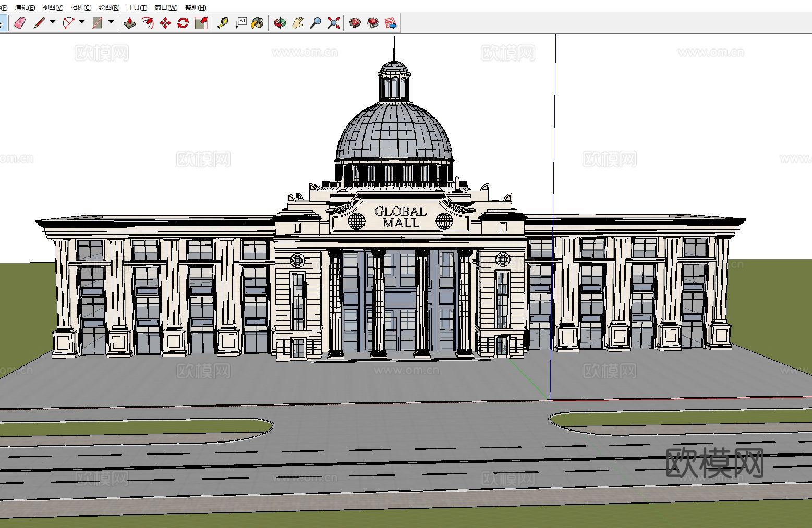Viewport: 812px width, 528px height.
Task: Open the 3D Warehouse icon
Action: pos(355,23)
